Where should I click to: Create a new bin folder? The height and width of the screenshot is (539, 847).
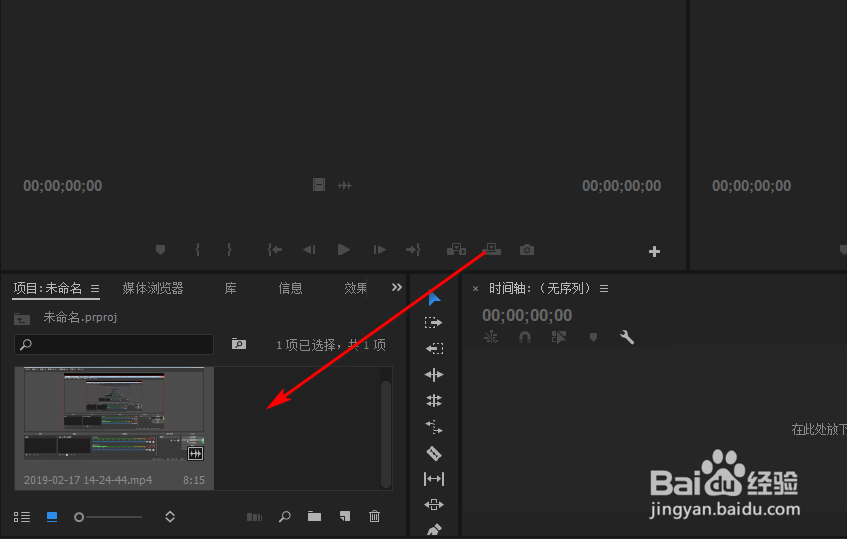(x=314, y=517)
